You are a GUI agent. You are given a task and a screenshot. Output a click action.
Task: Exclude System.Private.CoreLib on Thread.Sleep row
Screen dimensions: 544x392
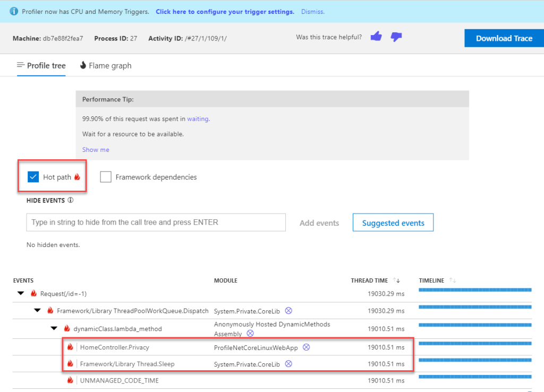(x=289, y=364)
